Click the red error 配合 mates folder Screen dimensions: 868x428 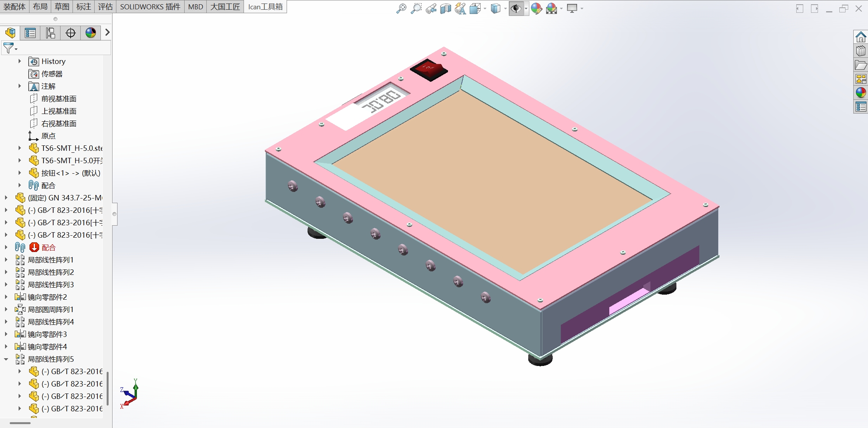(x=48, y=247)
